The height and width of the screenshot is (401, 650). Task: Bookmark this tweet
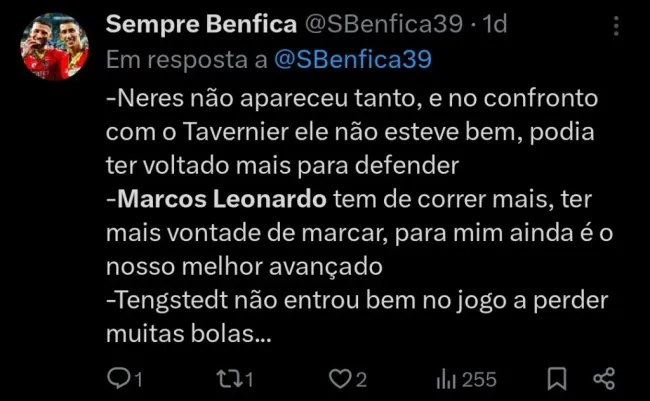click(559, 379)
